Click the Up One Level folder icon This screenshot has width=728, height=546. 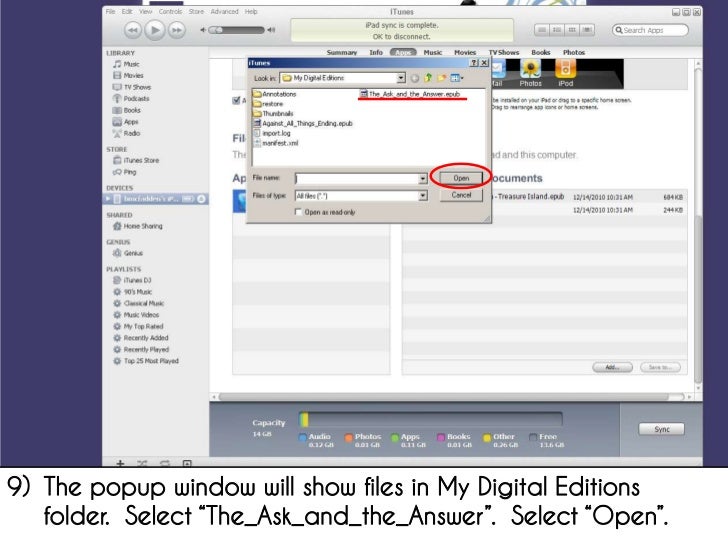pos(428,78)
